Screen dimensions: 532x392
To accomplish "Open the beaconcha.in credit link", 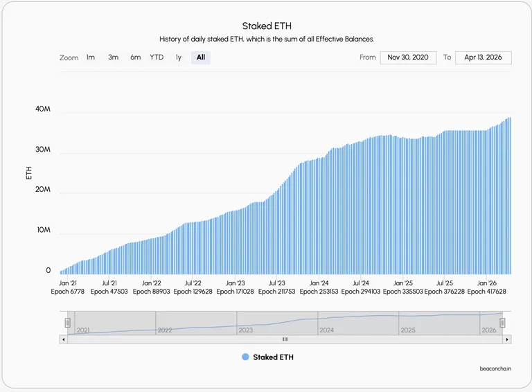I will click(x=495, y=368).
